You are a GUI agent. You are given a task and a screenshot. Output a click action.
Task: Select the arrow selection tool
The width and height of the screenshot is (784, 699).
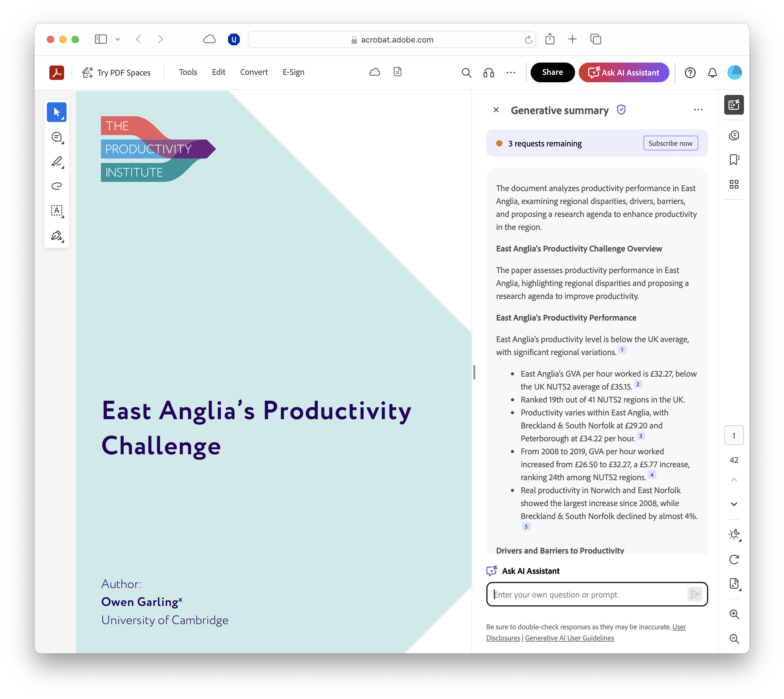[56, 112]
